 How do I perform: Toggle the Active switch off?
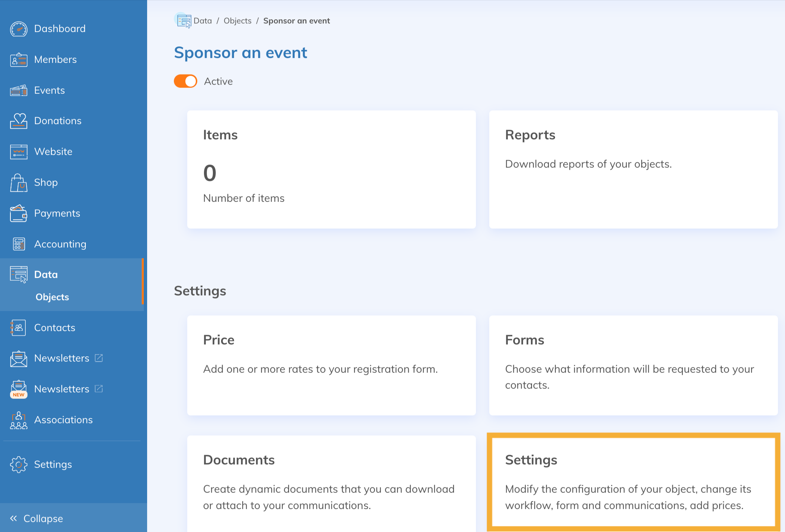pyautogui.click(x=185, y=81)
